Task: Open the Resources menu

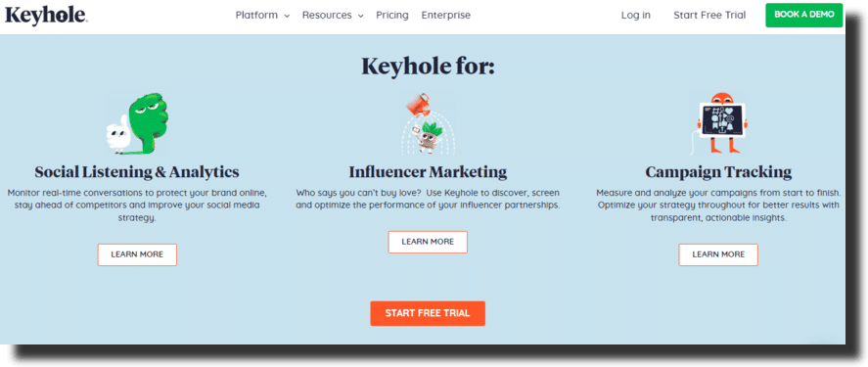Action: tap(327, 15)
